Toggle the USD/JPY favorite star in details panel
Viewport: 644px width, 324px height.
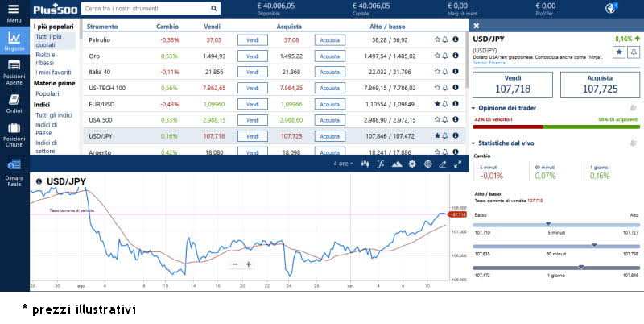point(619,52)
